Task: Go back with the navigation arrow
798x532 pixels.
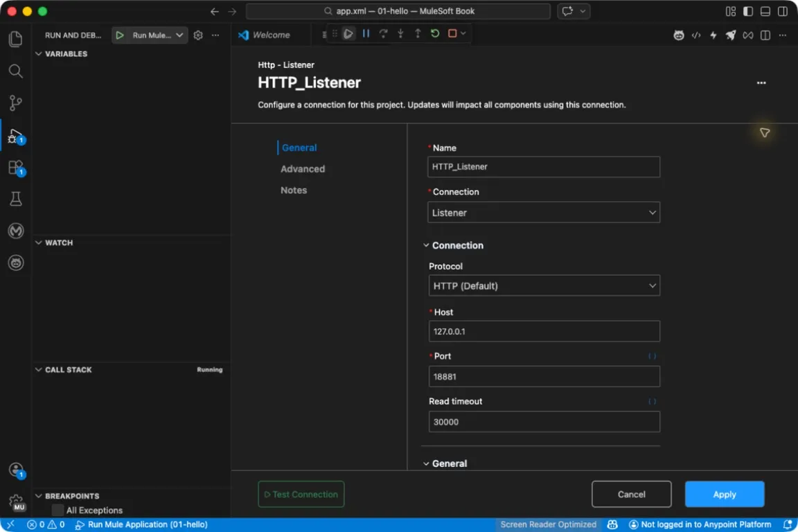Action: pyautogui.click(x=214, y=11)
